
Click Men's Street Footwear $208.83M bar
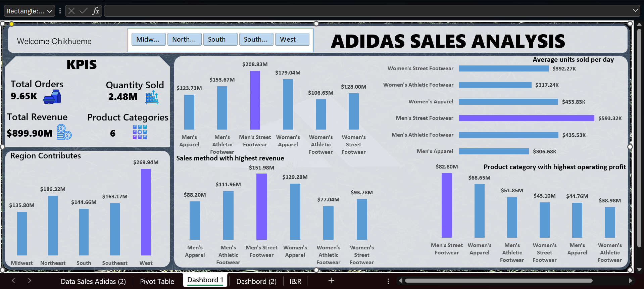tap(255, 100)
